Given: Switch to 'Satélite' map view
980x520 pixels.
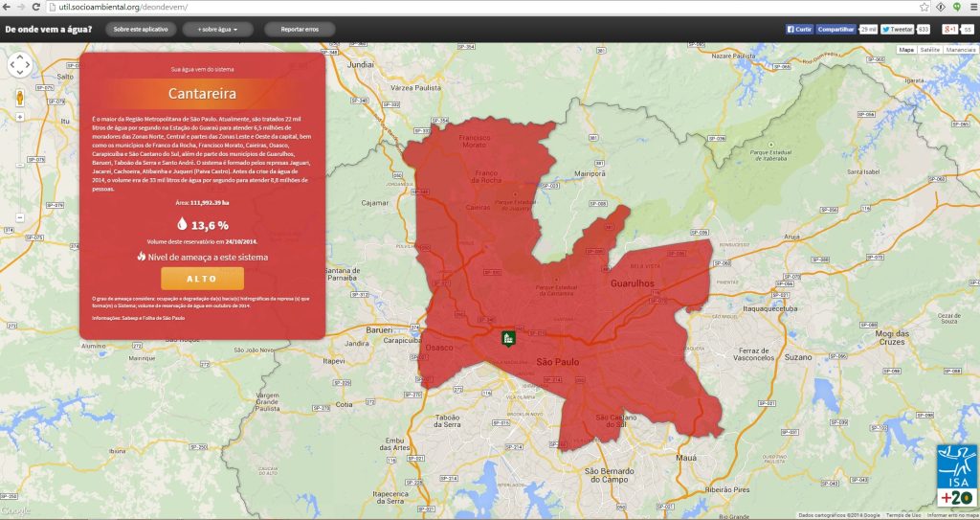Looking at the screenshot, I should pos(930,50).
